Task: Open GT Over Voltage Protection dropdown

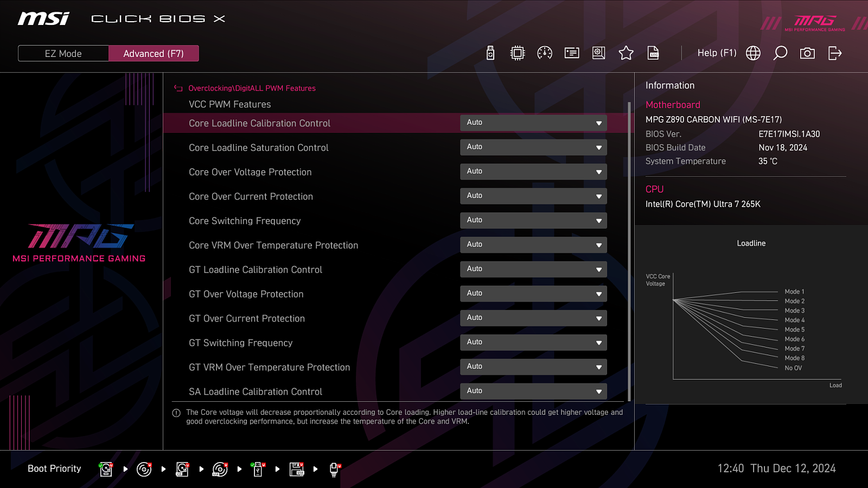Action: click(x=533, y=294)
